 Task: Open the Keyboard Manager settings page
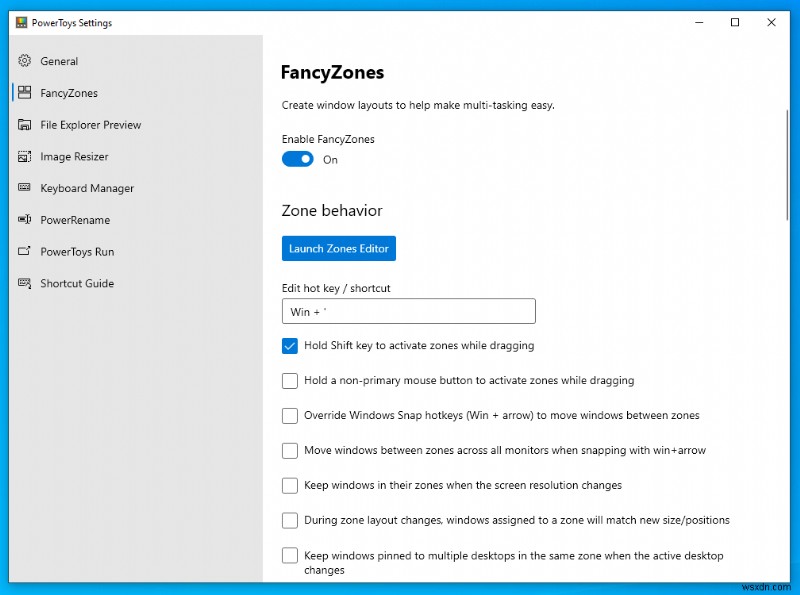87,188
